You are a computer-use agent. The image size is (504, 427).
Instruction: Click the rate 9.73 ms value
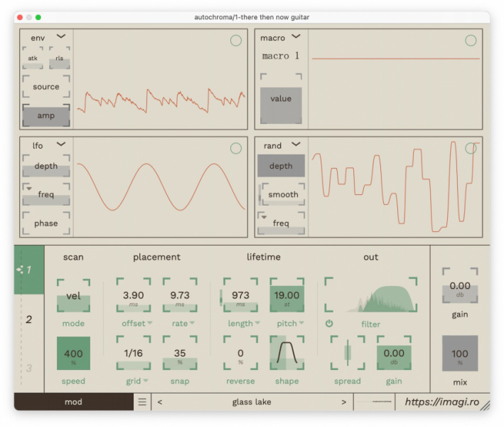[x=180, y=295]
